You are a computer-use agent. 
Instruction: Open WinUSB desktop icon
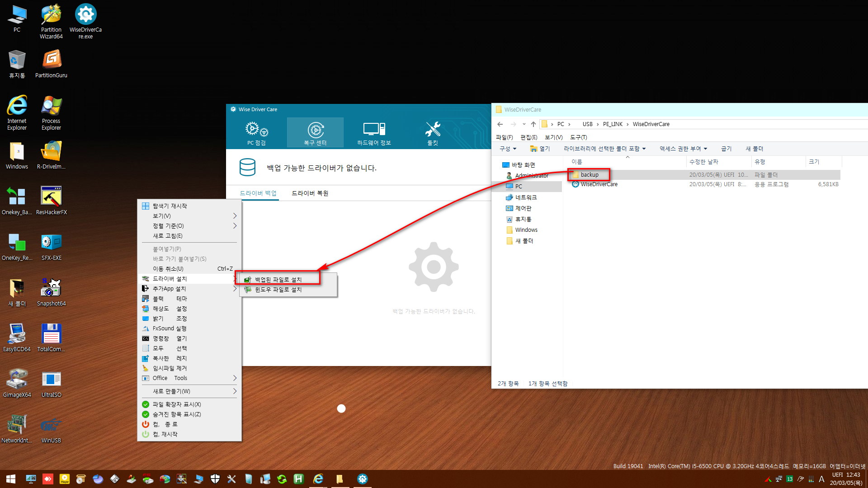point(51,429)
